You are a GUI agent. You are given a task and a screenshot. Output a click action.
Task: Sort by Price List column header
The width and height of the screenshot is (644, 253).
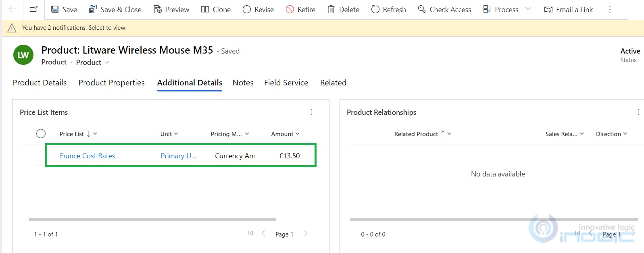tap(78, 134)
